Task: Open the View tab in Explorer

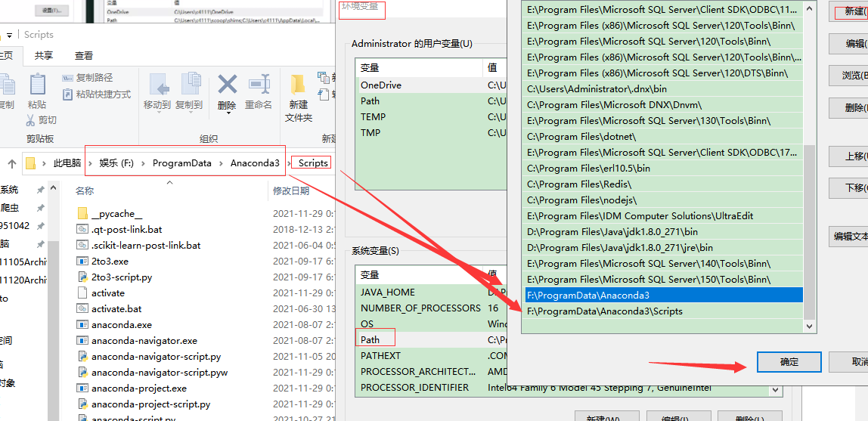Action: [x=84, y=55]
